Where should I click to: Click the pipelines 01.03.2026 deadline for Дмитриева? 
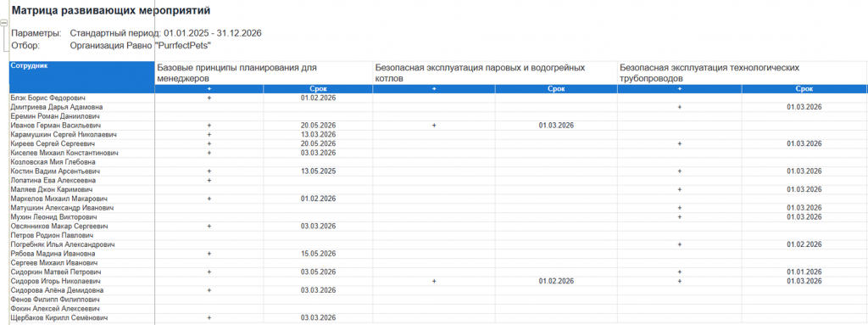(804, 106)
